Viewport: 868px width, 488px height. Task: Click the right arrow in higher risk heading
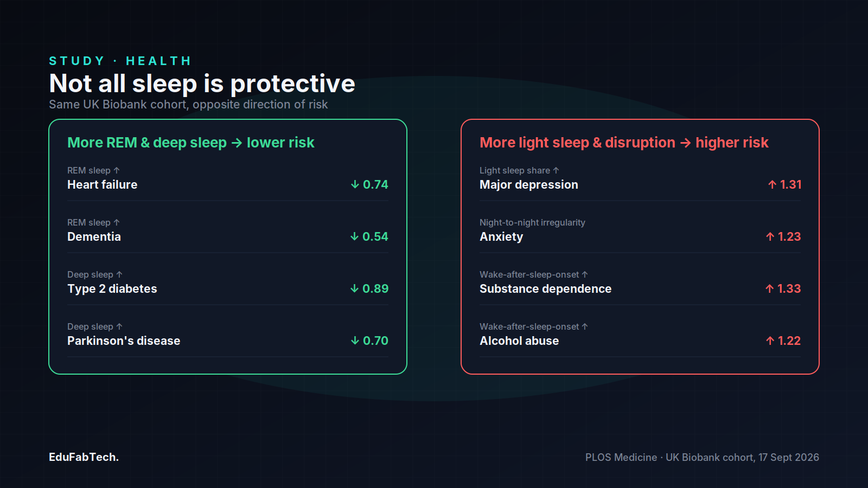coord(685,143)
